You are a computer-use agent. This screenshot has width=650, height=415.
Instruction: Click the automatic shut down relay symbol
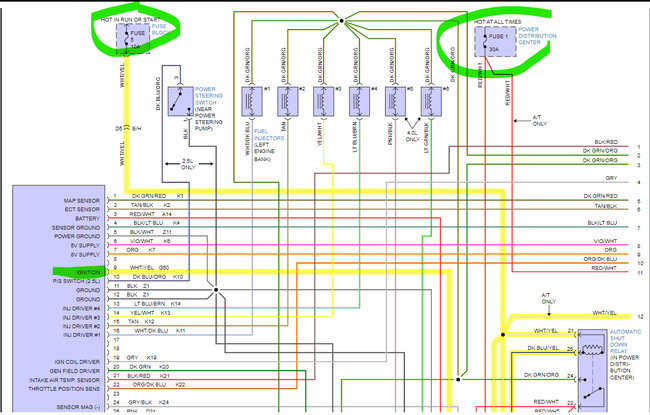593,371
